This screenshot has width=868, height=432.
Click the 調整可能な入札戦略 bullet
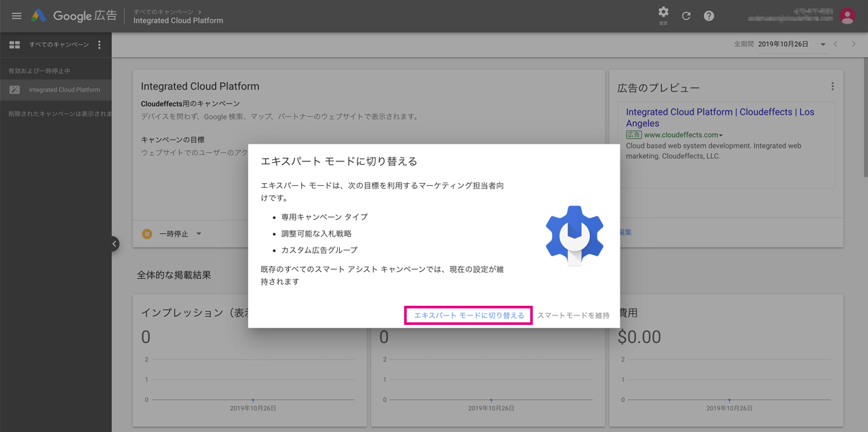316,233
